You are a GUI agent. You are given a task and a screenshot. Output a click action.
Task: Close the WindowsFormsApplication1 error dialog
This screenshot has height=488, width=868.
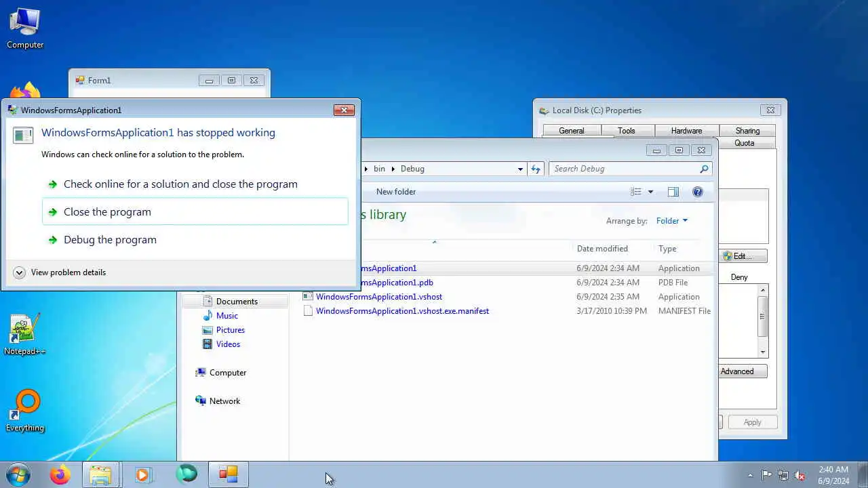tap(344, 110)
